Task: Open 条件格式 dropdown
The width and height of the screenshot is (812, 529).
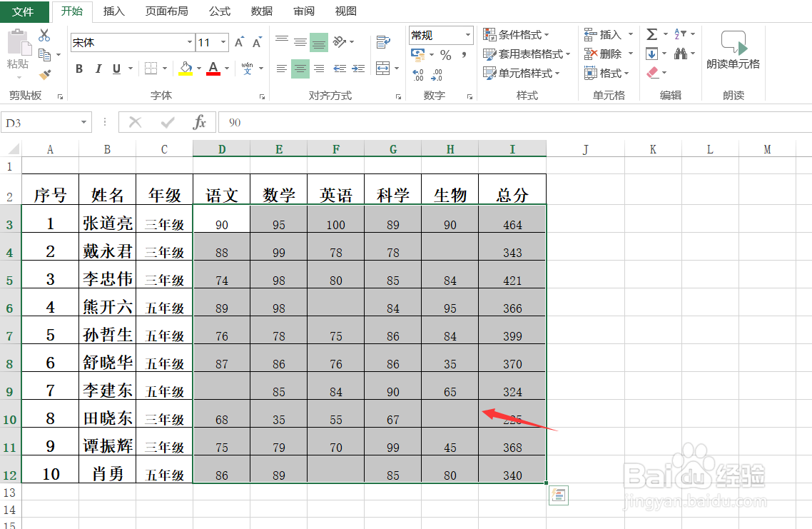Action: [516, 35]
